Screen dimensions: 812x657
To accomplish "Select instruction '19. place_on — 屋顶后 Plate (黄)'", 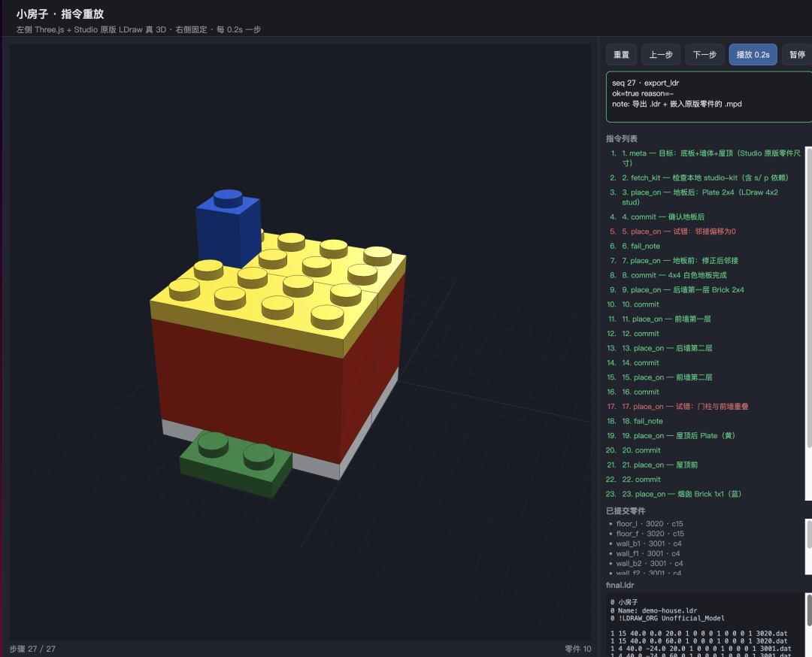I will [678, 435].
